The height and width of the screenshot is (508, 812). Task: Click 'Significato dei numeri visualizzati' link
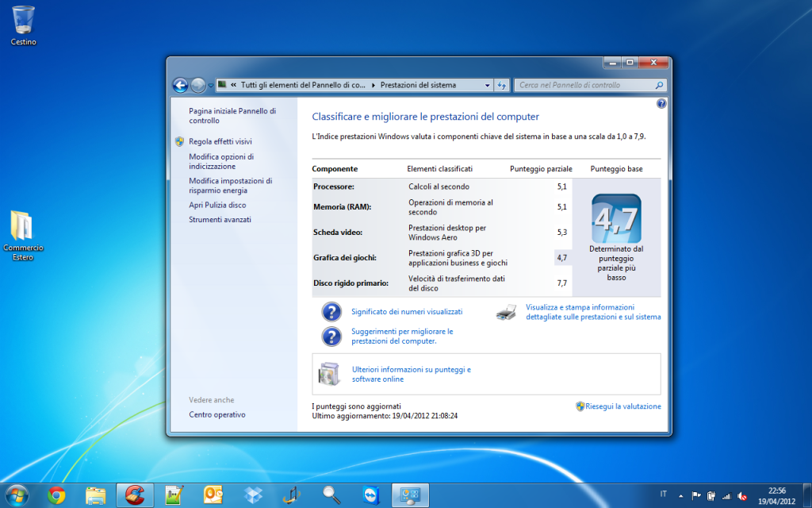[407, 312]
